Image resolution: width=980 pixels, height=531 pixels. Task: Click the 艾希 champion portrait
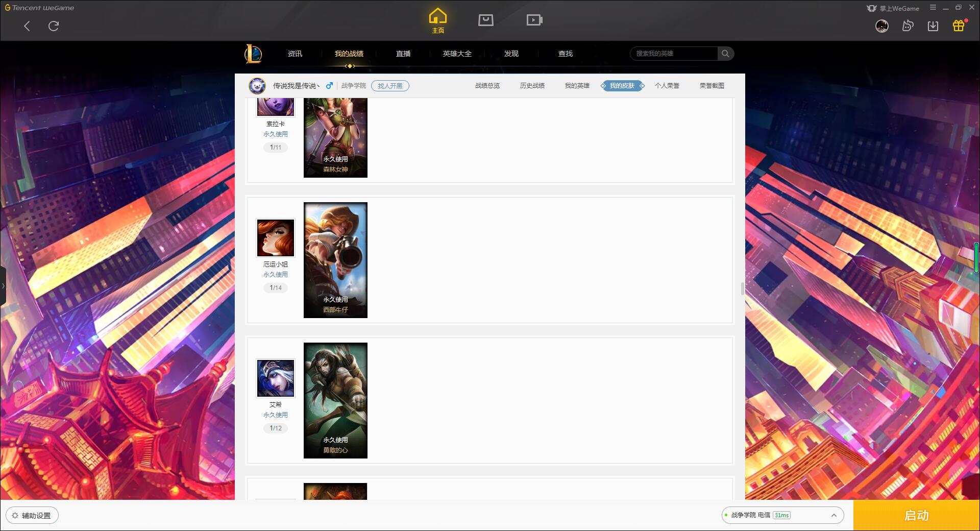point(276,378)
